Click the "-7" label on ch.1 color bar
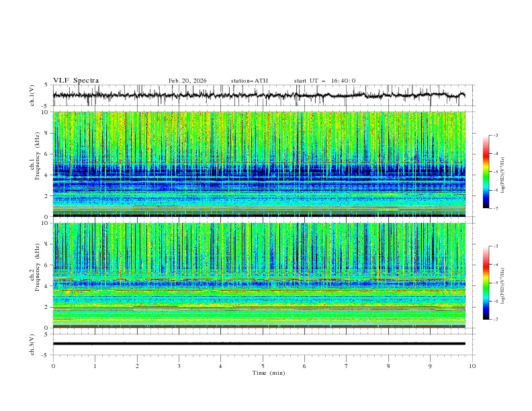Image resolution: width=532 pixels, height=411 pixels. coord(495,208)
